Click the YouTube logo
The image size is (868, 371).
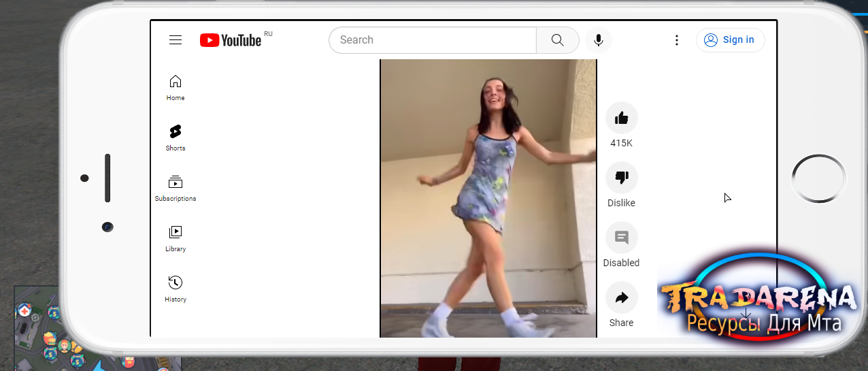pos(231,40)
